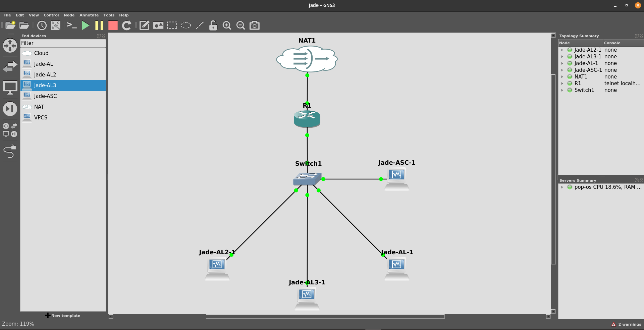
Task: Click the canvas horizontal scrollbar handle
Action: click(325, 316)
